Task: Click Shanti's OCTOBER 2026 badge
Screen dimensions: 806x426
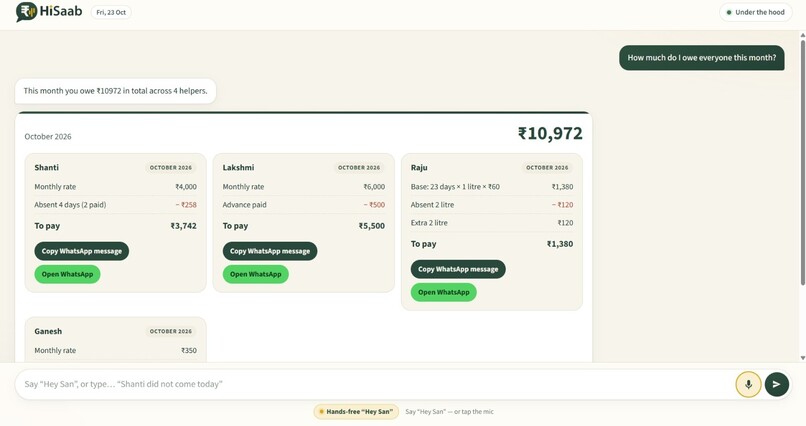Action: 171,168
